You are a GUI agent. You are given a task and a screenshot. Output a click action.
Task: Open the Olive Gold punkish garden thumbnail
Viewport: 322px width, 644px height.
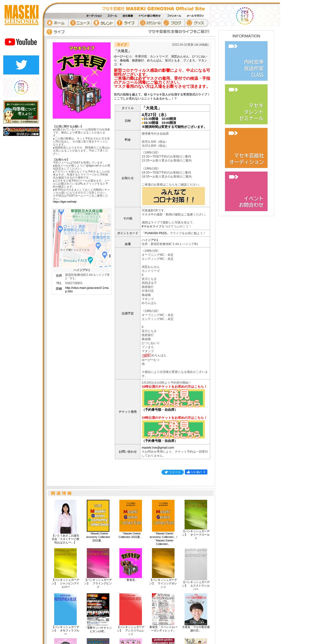(x=196, y=515)
